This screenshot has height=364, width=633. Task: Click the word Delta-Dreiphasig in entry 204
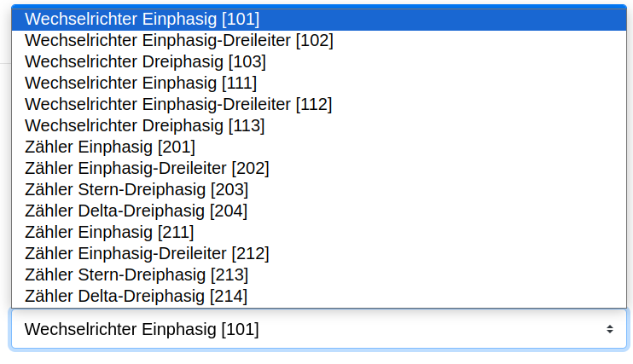click(x=142, y=211)
